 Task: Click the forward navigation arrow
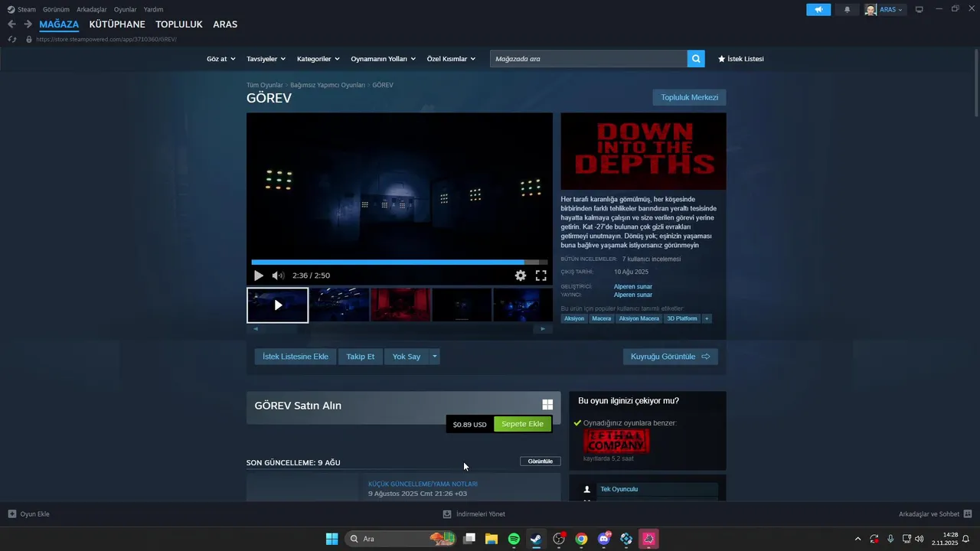[x=28, y=24]
